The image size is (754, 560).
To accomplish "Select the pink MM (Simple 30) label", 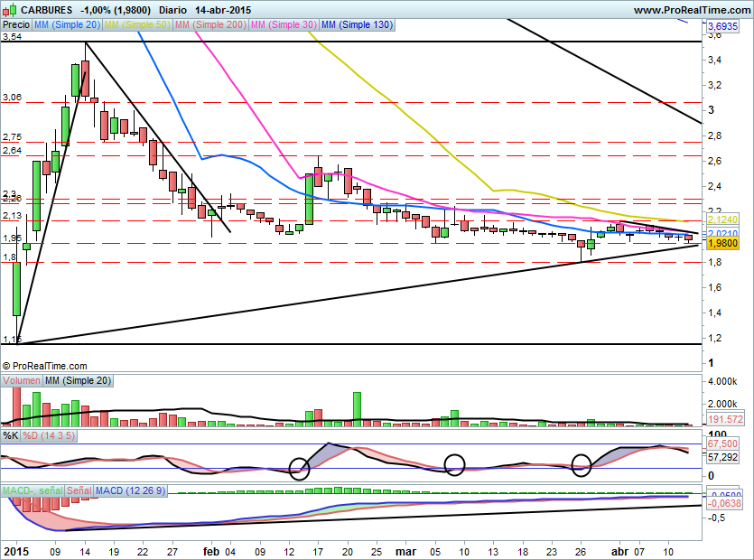I will pos(283,25).
